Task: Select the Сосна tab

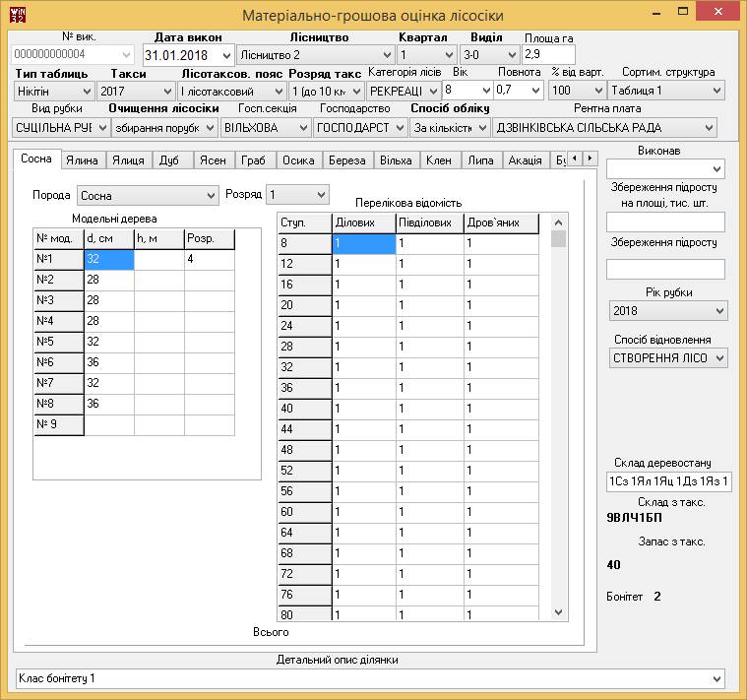Action: coord(36,159)
